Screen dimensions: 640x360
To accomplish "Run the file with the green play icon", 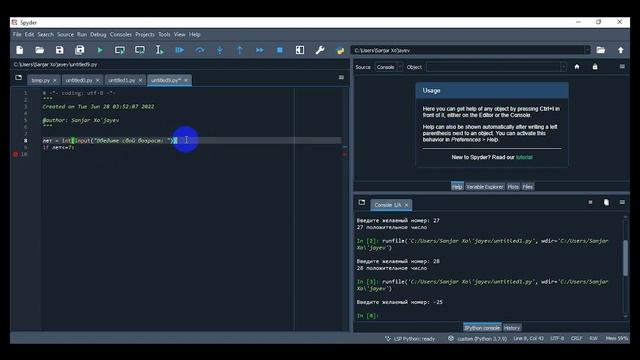I will tap(100, 50).
